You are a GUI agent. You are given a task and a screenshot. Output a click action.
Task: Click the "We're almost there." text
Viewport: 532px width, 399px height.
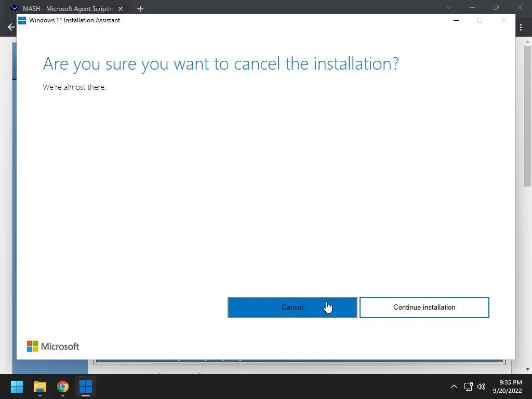(74, 87)
